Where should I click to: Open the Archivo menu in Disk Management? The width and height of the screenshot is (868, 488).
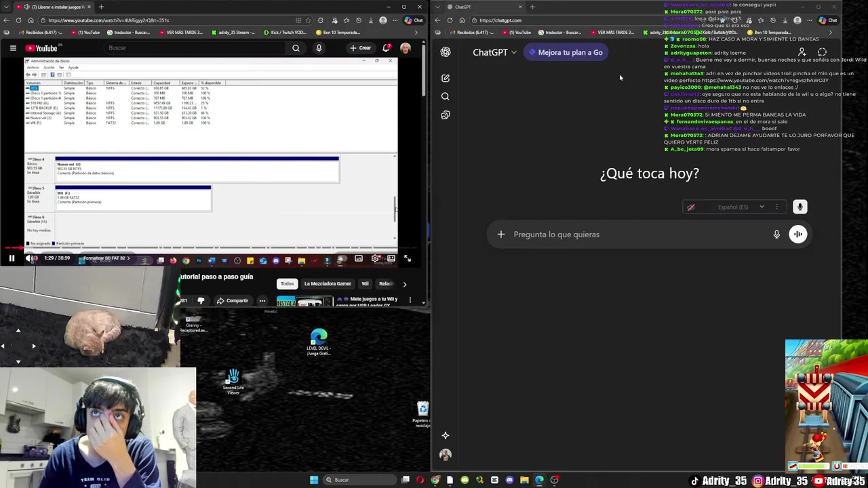click(x=31, y=68)
